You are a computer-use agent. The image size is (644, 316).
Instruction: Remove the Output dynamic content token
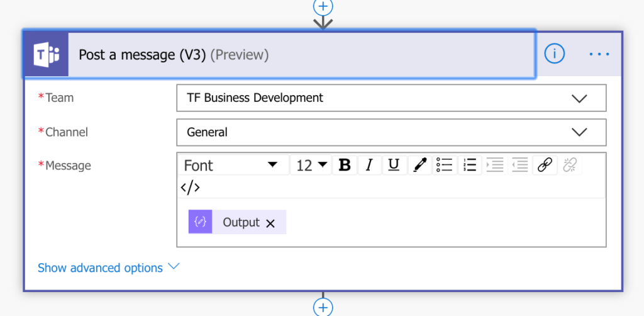pyautogui.click(x=270, y=223)
